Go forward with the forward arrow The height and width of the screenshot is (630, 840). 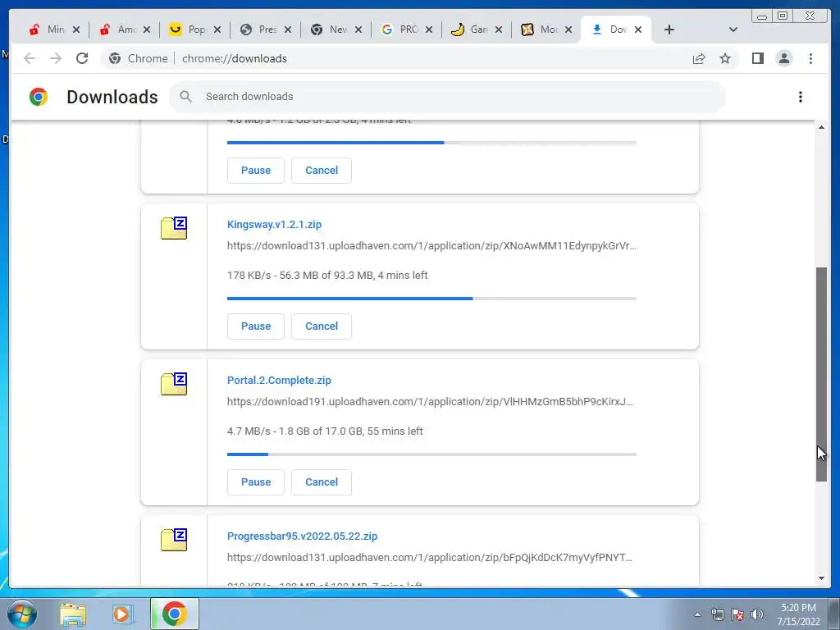[56, 58]
